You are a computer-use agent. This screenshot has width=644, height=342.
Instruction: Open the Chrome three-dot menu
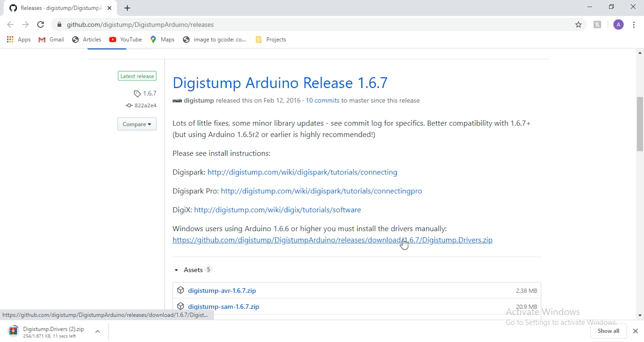click(634, 24)
